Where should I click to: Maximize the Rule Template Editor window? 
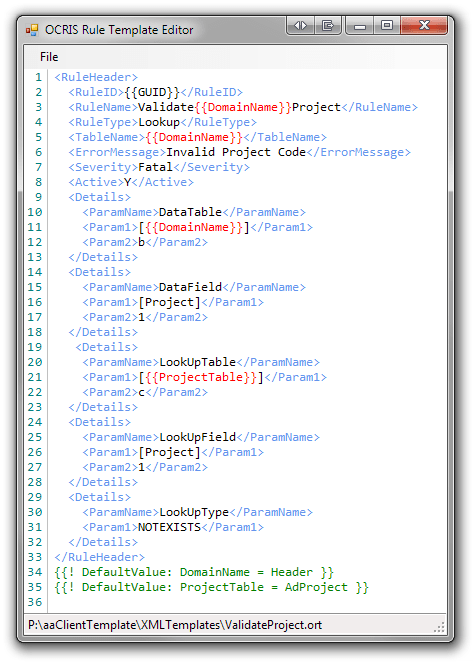pyautogui.click(x=387, y=25)
